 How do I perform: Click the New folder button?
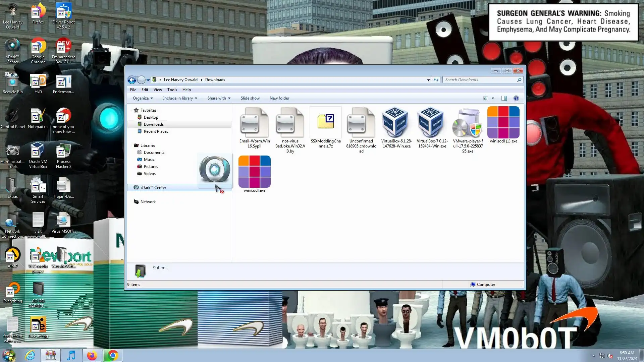[x=279, y=98]
